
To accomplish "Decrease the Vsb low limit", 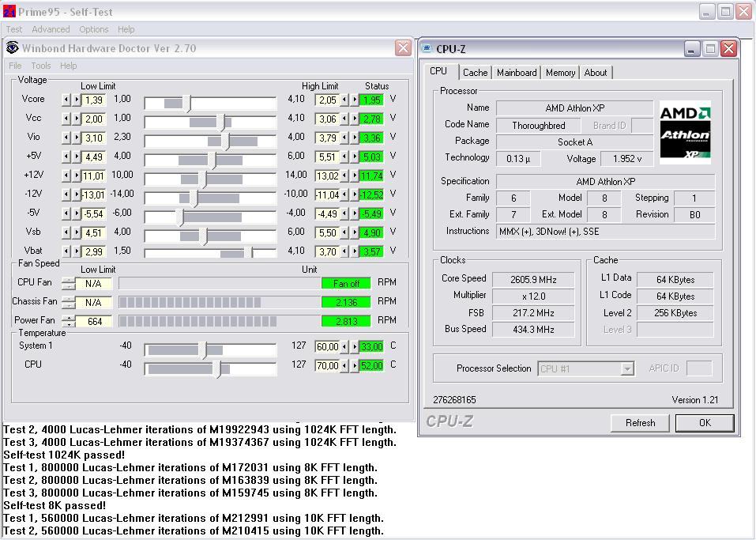I will coord(66,232).
